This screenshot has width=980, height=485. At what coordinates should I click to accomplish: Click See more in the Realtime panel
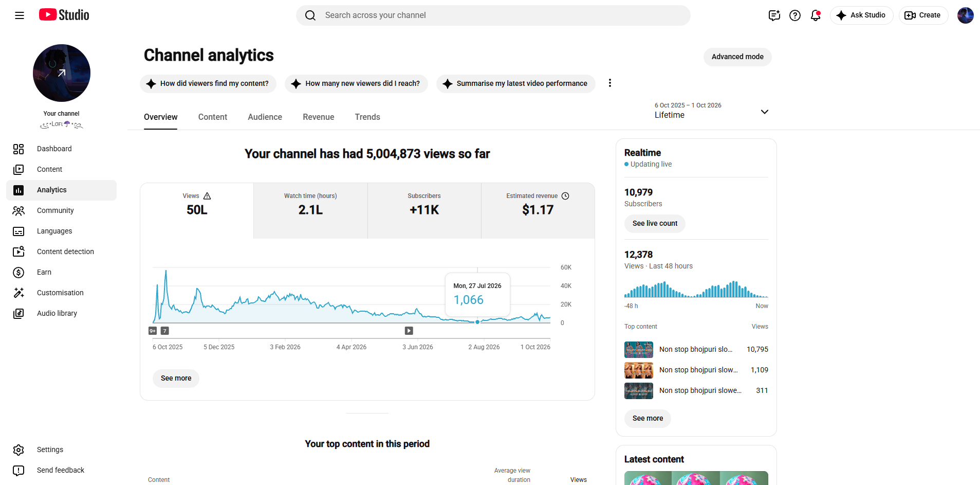[648, 418]
